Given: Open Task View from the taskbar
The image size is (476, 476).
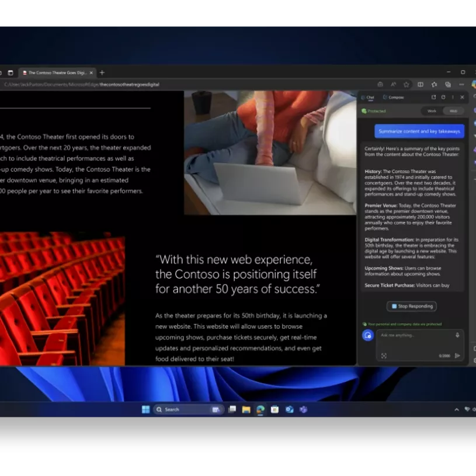Looking at the screenshot, I should tap(232, 409).
